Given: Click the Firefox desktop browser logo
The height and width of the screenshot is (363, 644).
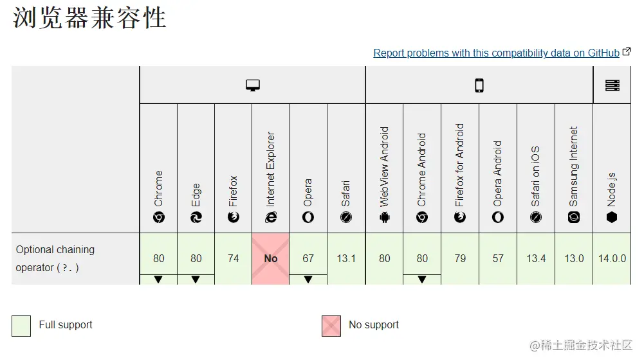Looking at the screenshot, I should 234,217.
